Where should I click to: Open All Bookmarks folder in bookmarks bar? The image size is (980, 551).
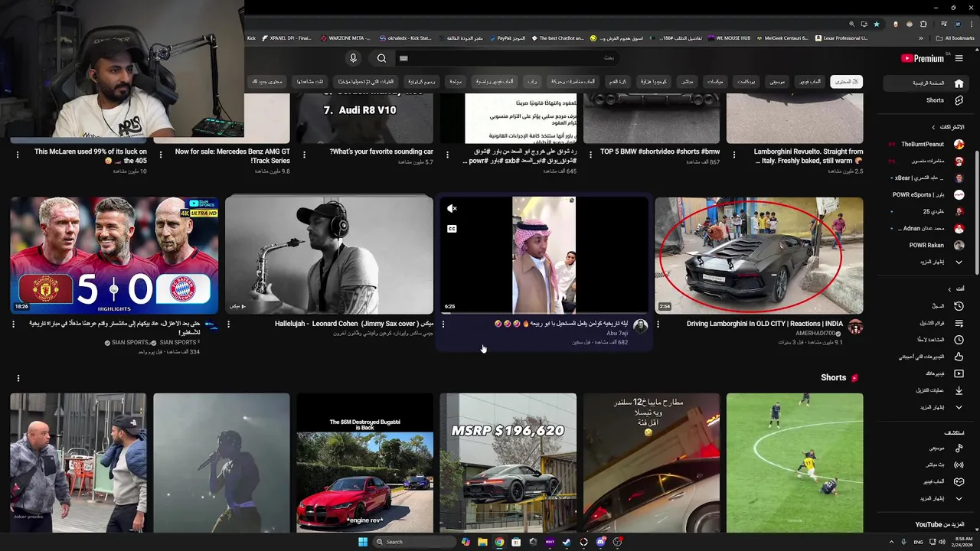(x=955, y=37)
